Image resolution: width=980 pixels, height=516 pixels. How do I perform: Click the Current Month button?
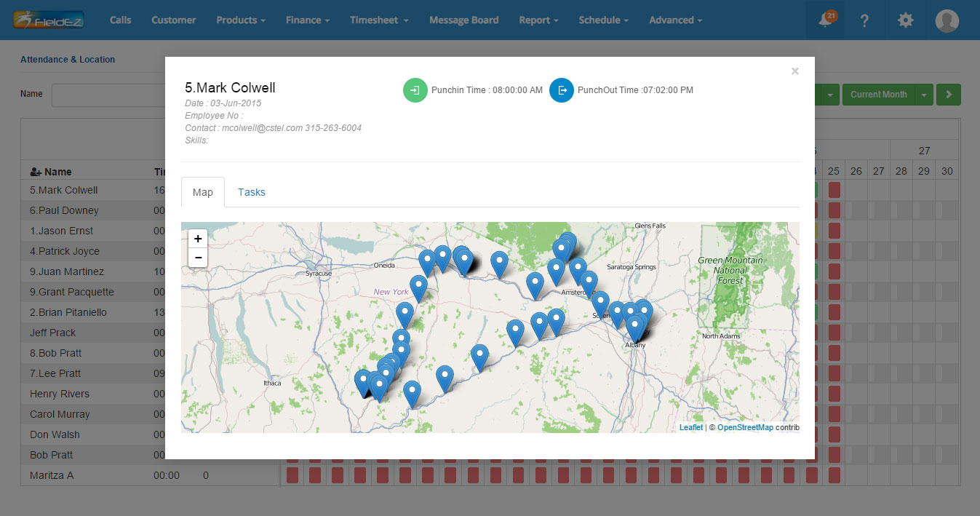pos(878,95)
